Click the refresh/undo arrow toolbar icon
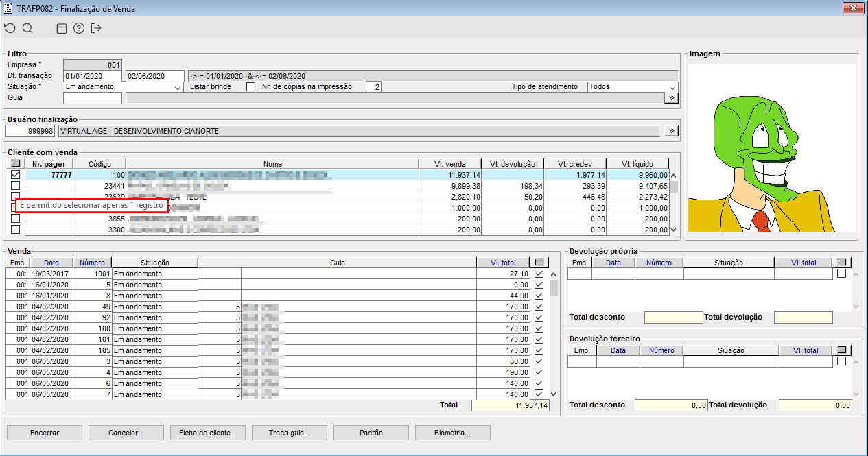The width and height of the screenshot is (868, 456). pyautogui.click(x=9, y=28)
